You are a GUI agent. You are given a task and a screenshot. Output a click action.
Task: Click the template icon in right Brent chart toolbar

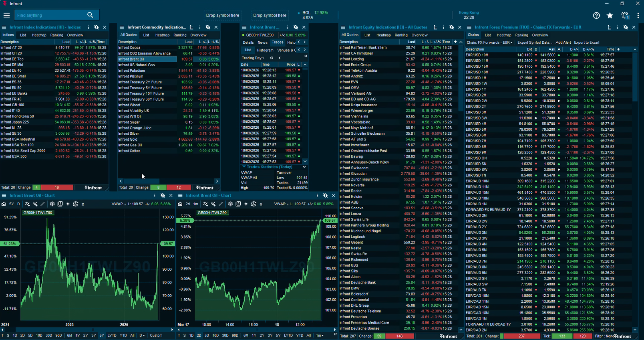tap(238, 204)
